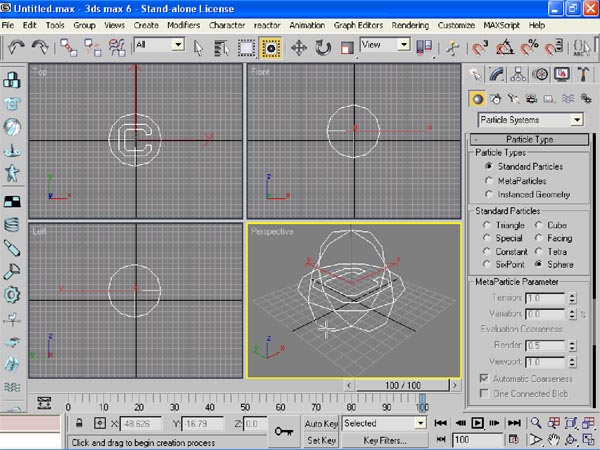Collapse the Particle Type rollout

click(x=529, y=139)
